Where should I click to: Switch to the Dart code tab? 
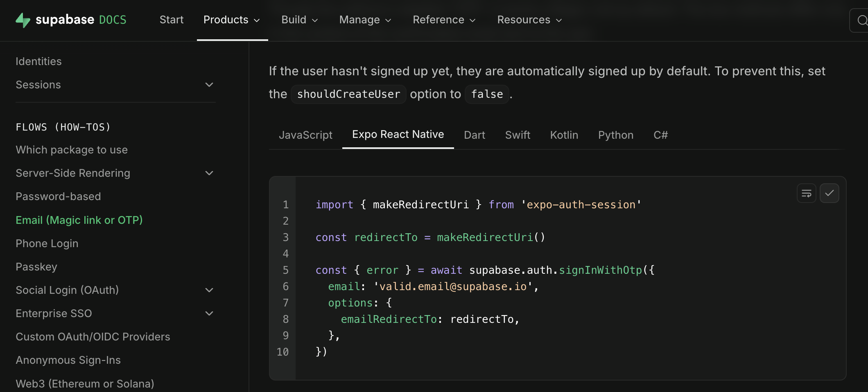(x=475, y=135)
